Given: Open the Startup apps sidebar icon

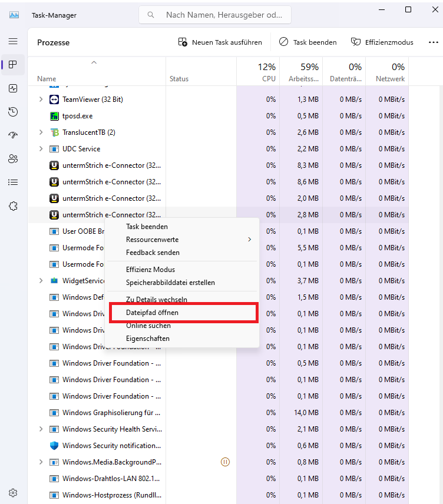Looking at the screenshot, I should (x=13, y=135).
